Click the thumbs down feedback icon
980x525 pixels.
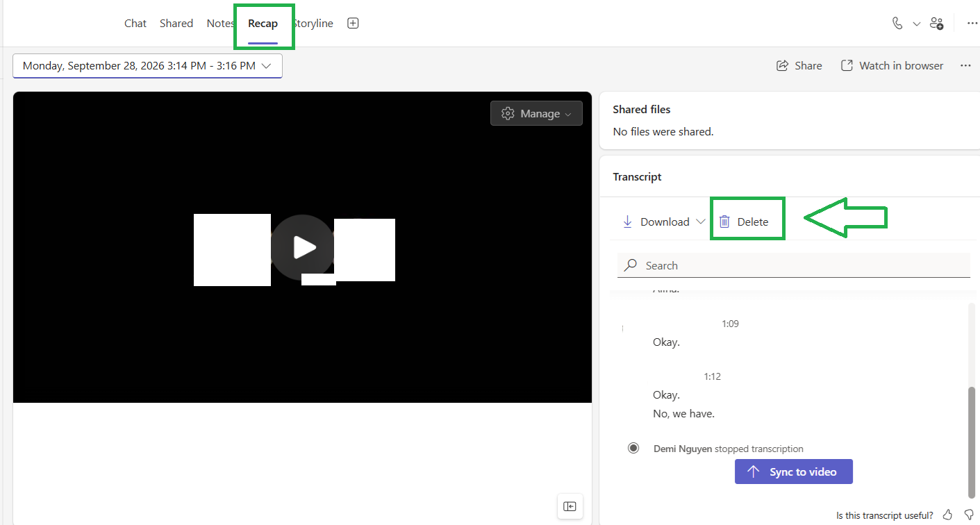[970, 515]
